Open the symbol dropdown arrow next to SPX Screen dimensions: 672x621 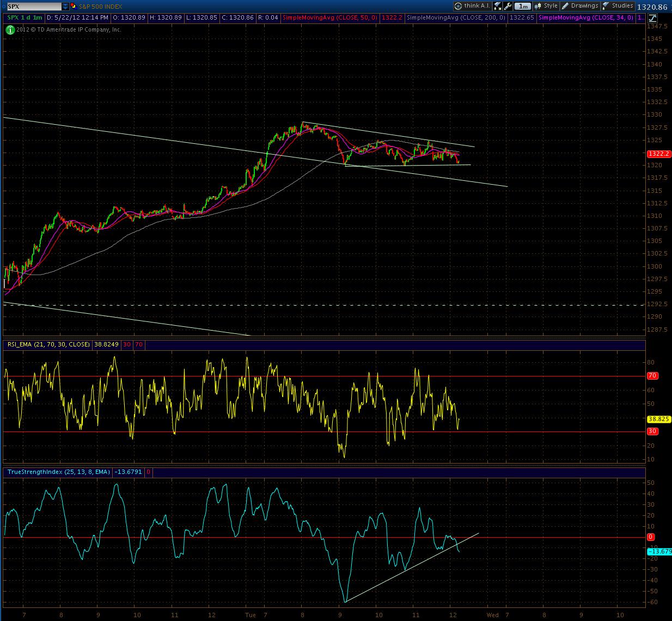[x=66, y=7]
